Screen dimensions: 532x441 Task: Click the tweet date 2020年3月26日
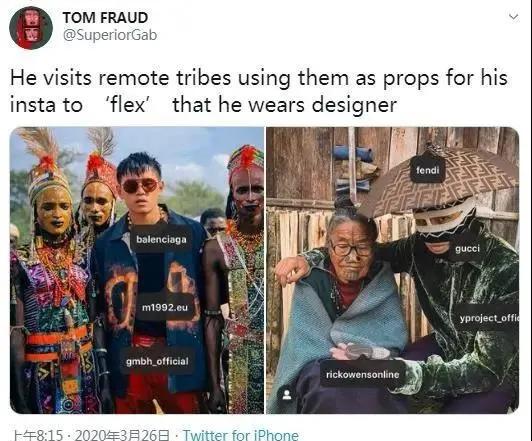pyautogui.click(x=122, y=435)
